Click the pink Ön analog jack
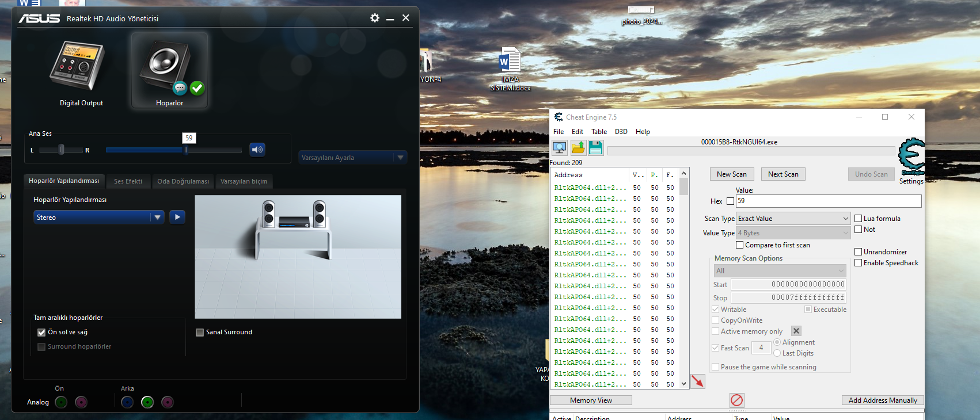The image size is (980, 420). click(81, 402)
